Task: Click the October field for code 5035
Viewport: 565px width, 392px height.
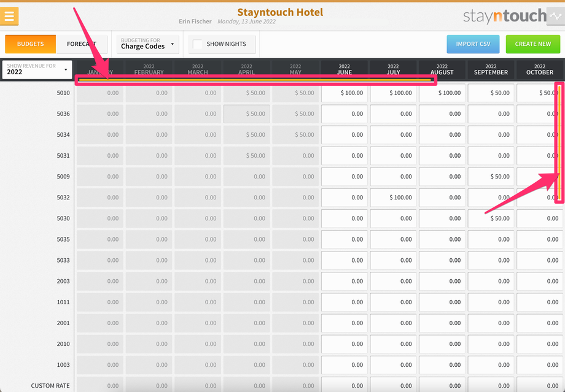Action: pos(540,239)
